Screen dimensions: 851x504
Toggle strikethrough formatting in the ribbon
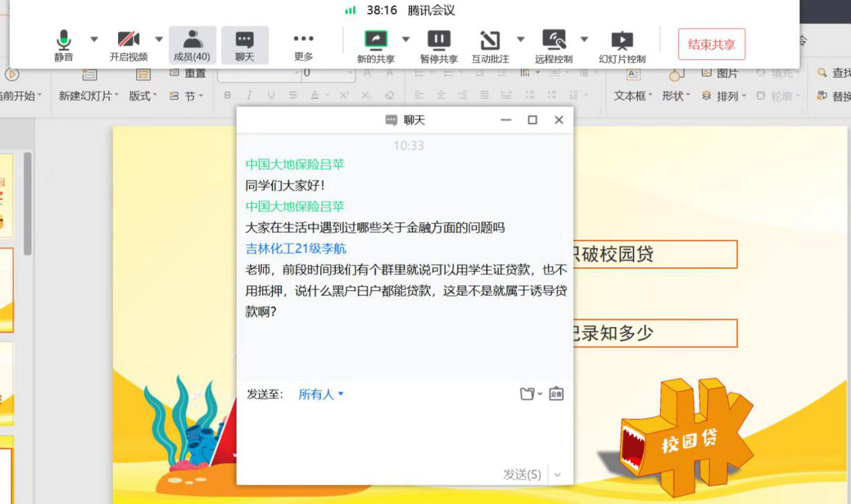click(x=293, y=96)
